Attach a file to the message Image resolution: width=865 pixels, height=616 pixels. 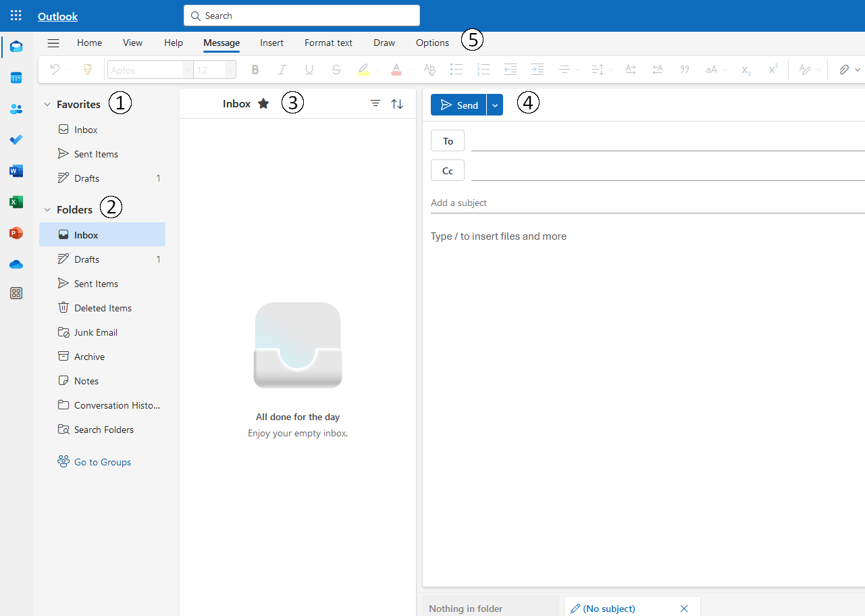click(x=844, y=70)
